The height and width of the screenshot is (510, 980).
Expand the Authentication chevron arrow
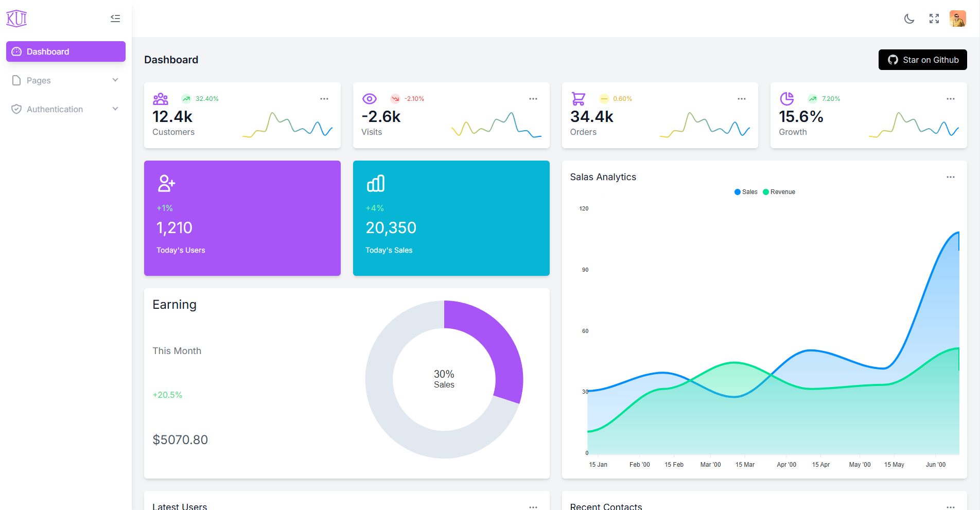(x=115, y=109)
